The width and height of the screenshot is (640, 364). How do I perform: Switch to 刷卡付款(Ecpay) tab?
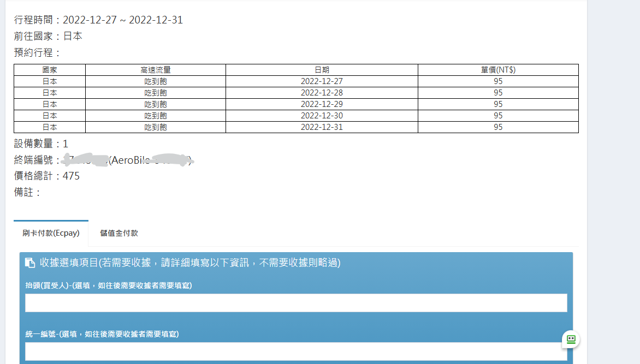(51, 233)
